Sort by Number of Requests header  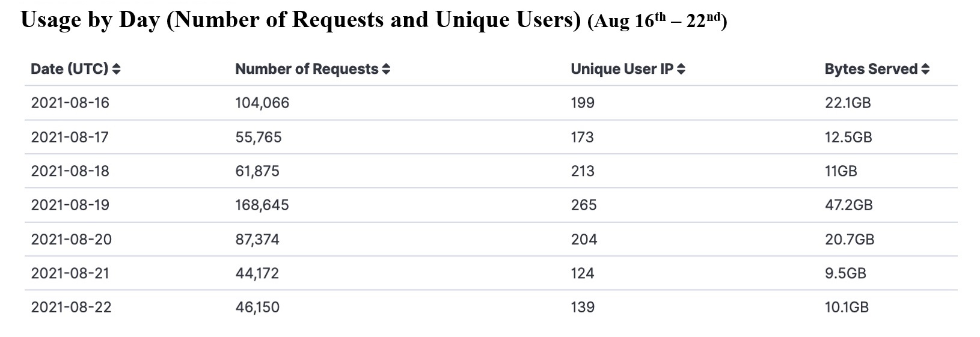click(307, 69)
